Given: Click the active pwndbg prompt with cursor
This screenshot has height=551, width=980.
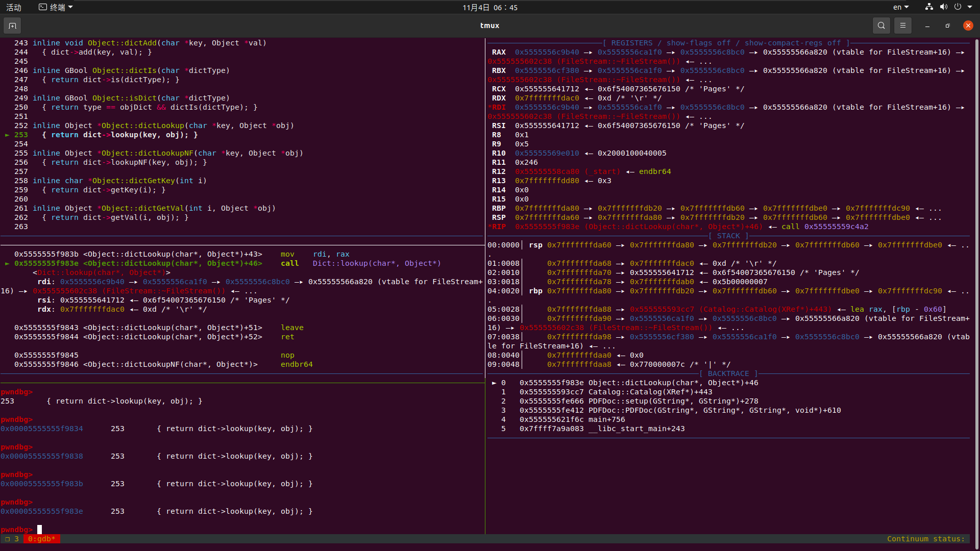Looking at the screenshot, I should click(x=21, y=530).
